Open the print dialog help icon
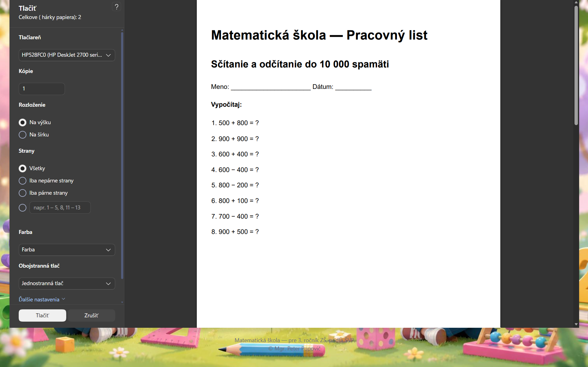 click(x=116, y=7)
